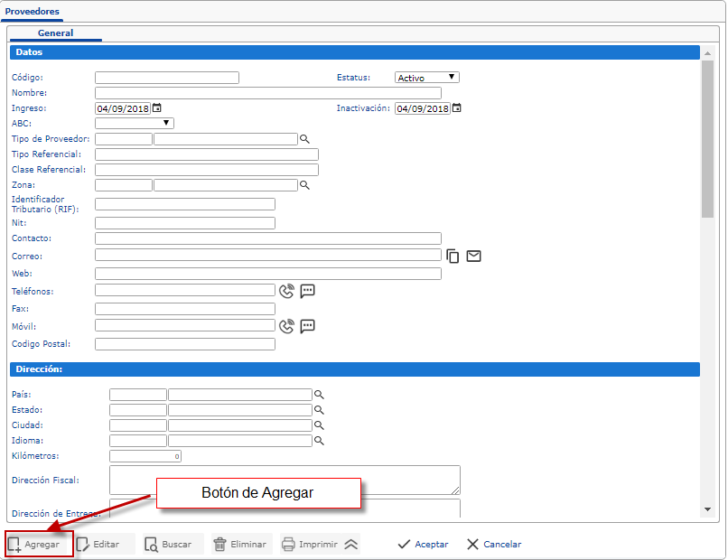The image size is (728, 560).
Task: Click the Tipo de Proveedor search magnifier
Action: point(305,139)
